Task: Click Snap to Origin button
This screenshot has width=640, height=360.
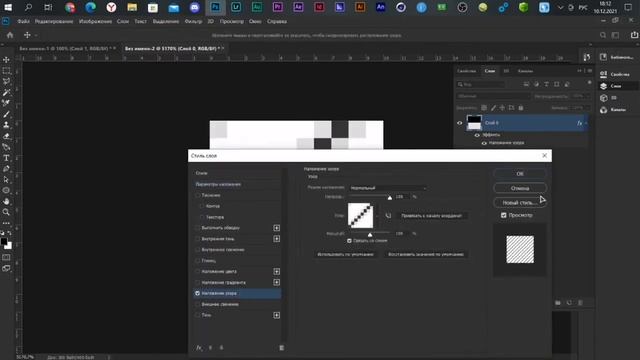Action: 431,216
